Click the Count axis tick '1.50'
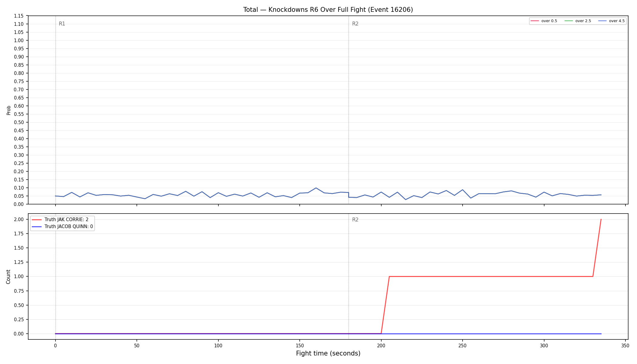 (19, 248)
